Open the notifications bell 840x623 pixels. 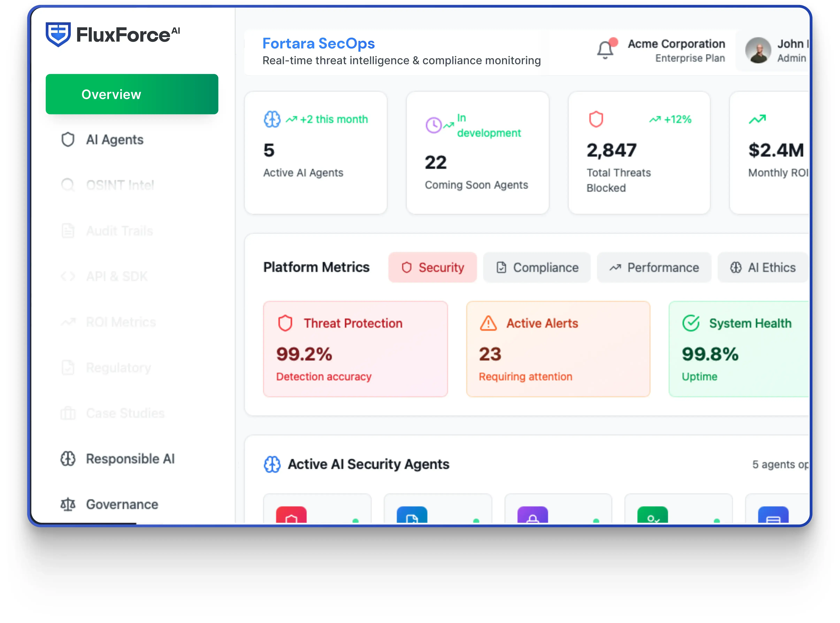[x=605, y=49]
